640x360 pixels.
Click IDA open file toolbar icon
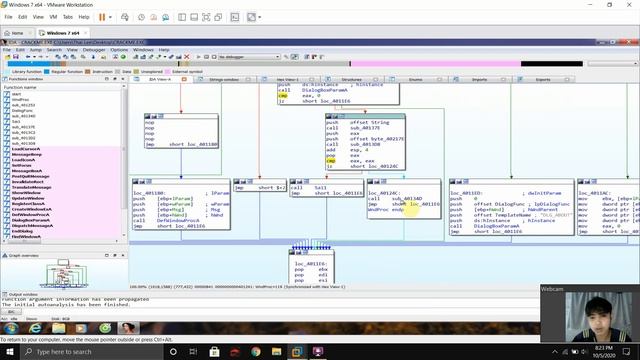point(8,57)
